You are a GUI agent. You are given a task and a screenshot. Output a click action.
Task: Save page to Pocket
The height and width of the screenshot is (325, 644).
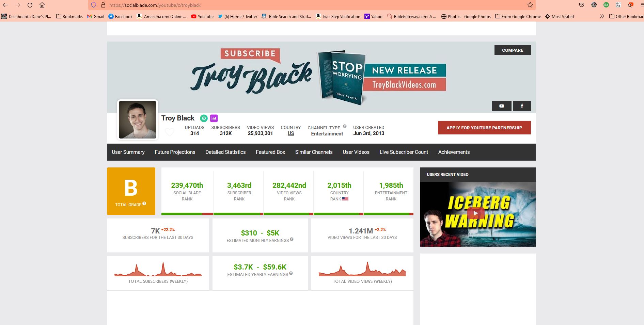coord(582,5)
